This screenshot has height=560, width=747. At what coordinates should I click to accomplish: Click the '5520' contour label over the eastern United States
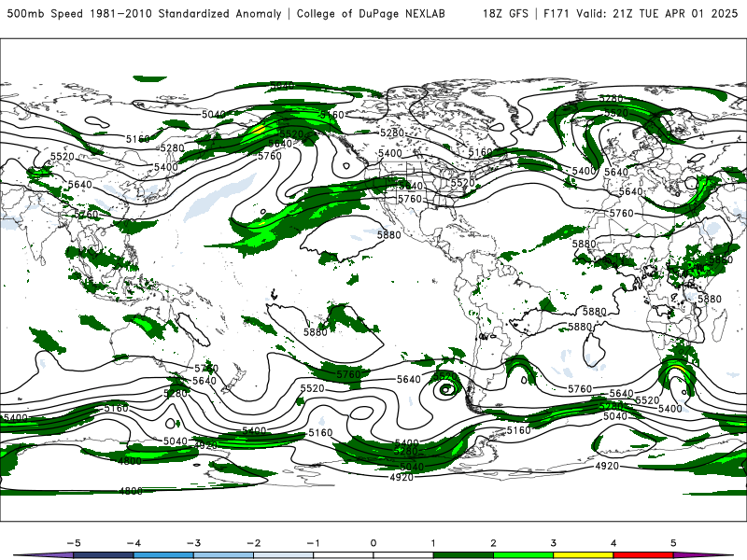click(x=462, y=183)
